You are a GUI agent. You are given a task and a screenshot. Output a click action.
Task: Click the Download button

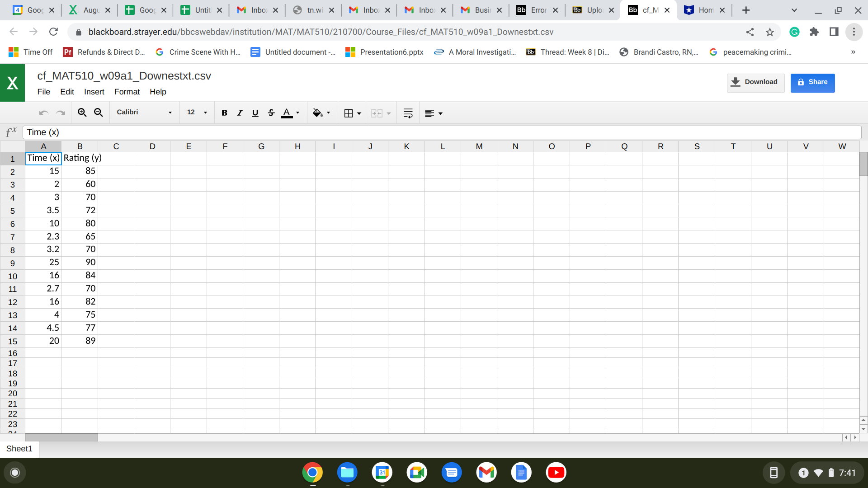[755, 82]
